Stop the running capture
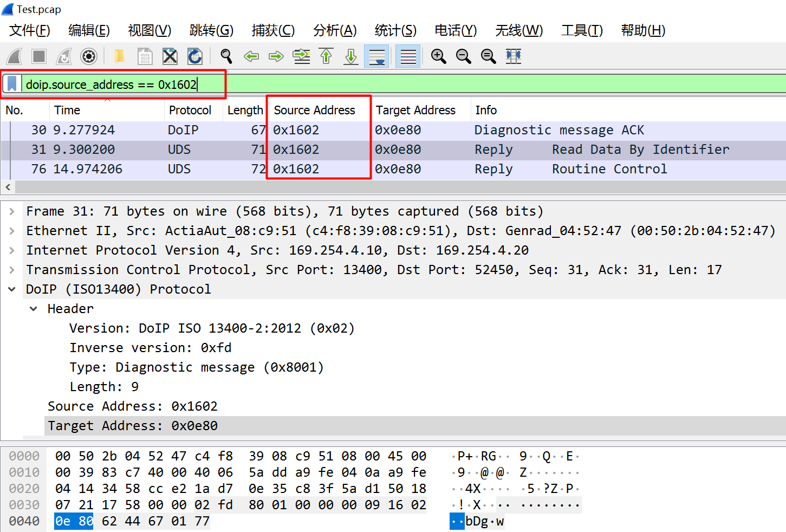 tap(38, 56)
